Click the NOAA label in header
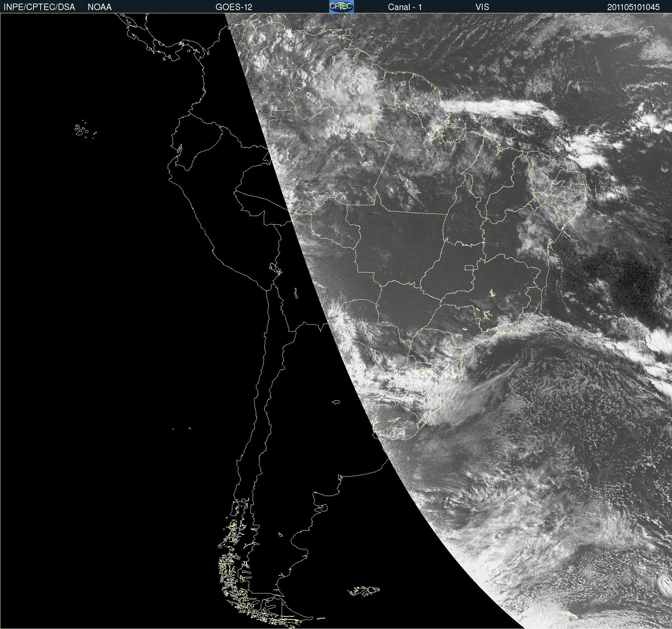 coord(100,7)
